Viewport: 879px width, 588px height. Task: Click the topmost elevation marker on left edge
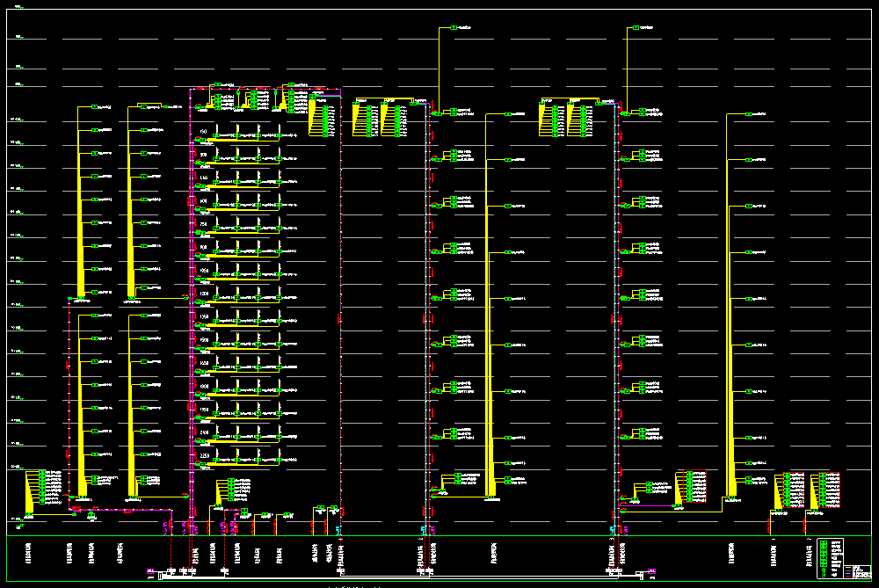click(x=17, y=38)
